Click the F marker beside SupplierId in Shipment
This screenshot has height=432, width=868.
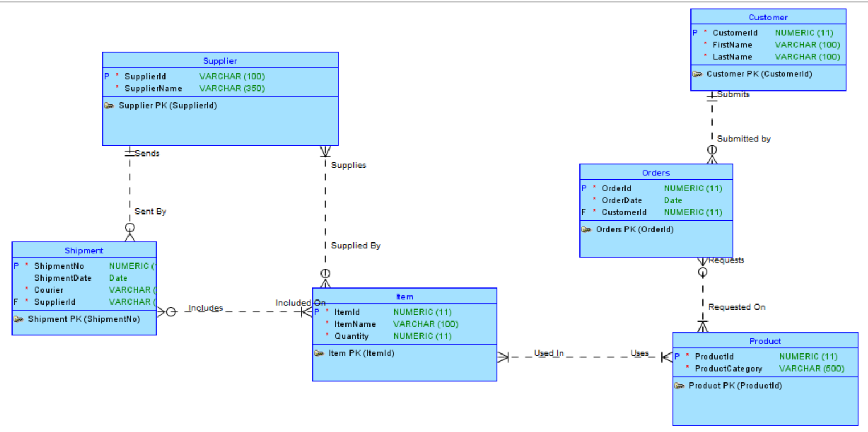tap(15, 302)
